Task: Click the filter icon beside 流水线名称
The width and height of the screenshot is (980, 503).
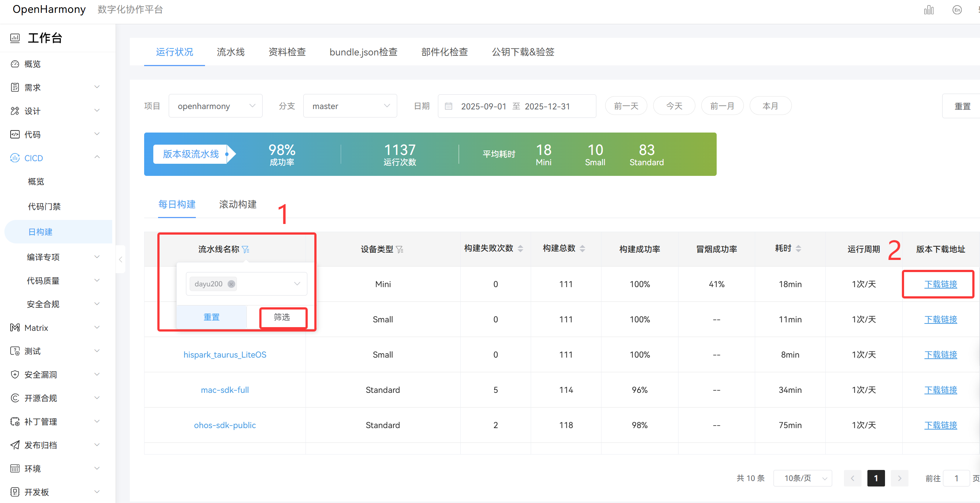Action: click(246, 249)
